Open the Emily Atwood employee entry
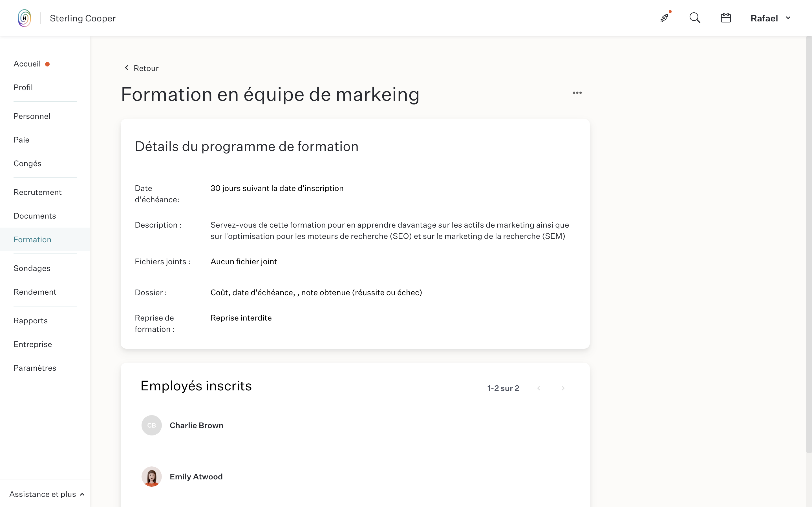Screen dimensions: 812x507 coord(196,477)
